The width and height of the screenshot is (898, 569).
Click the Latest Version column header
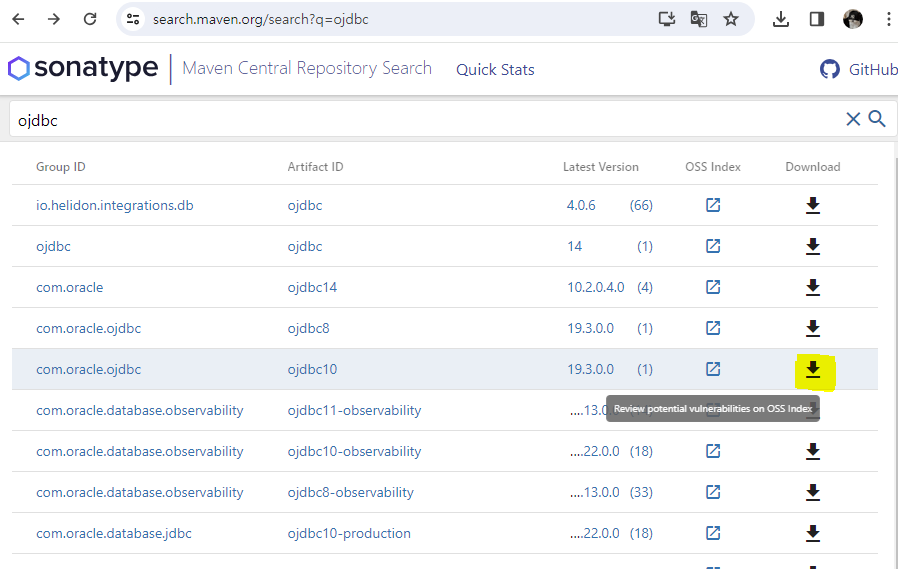pyautogui.click(x=600, y=167)
